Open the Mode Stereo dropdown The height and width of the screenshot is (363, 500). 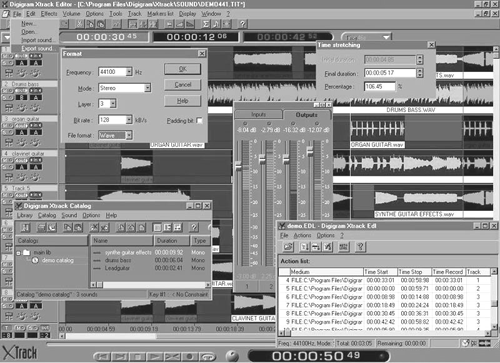(x=147, y=88)
